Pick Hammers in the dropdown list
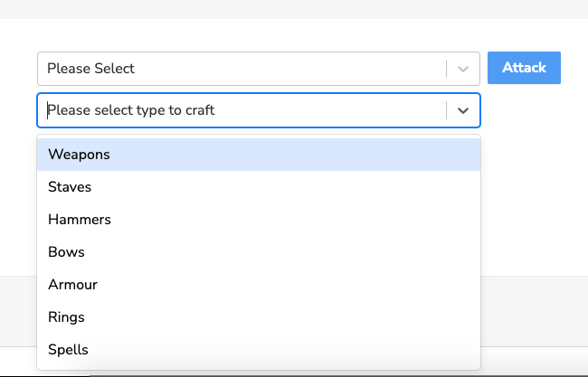Image resolution: width=588 pixels, height=377 pixels. (x=259, y=220)
